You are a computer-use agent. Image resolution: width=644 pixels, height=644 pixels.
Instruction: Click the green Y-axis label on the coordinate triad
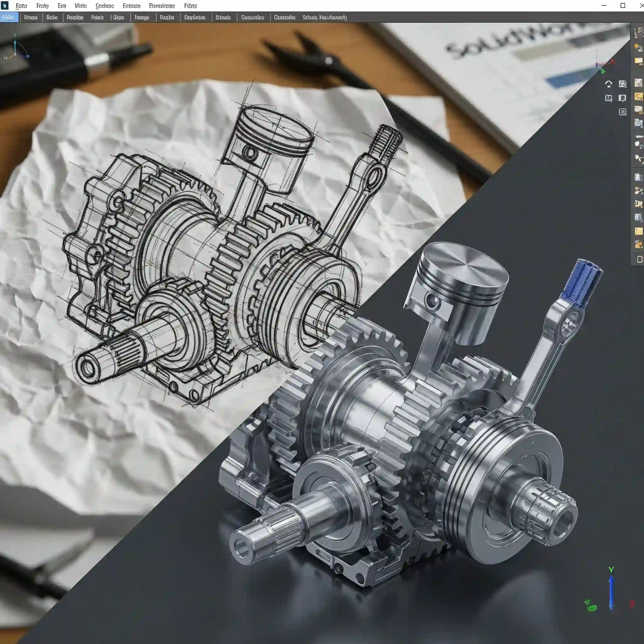click(611, 570)
